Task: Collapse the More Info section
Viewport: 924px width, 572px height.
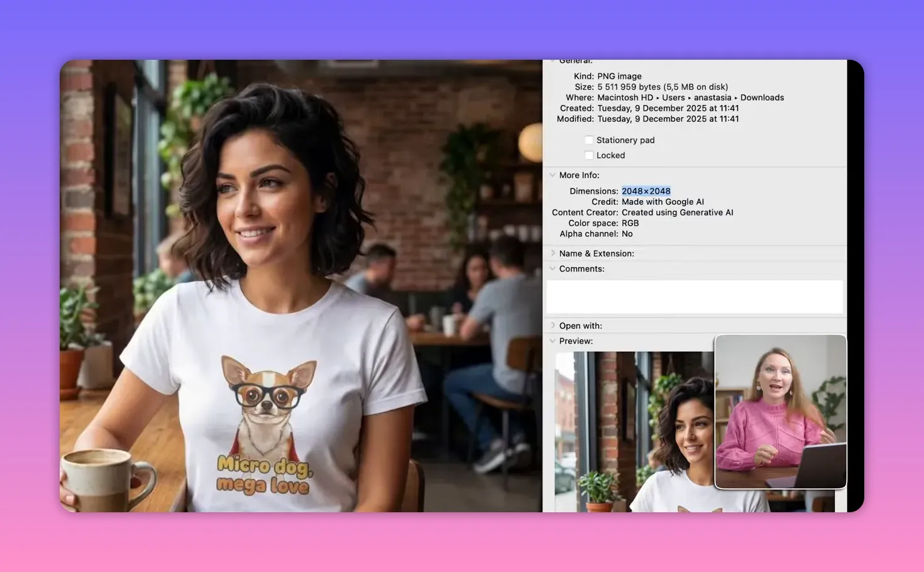Action: pos(553,175)
